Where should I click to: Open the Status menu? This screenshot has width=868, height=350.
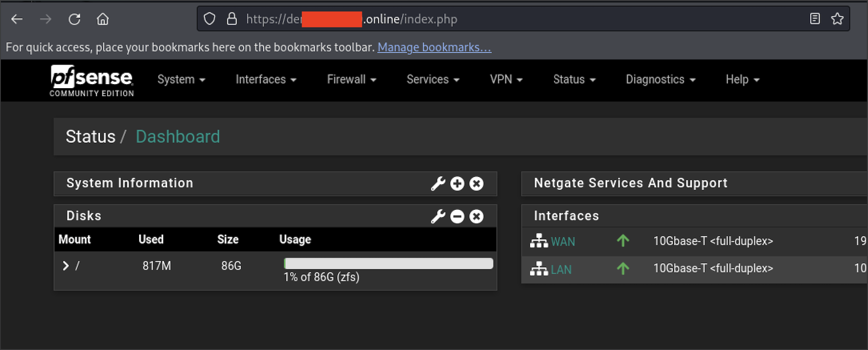[x=574, y=79]
